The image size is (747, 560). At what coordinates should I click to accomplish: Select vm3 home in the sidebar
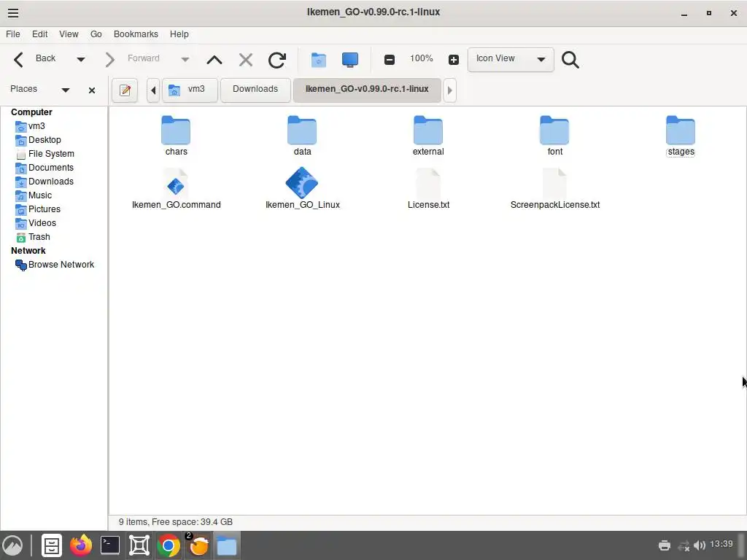coord(31,126)
